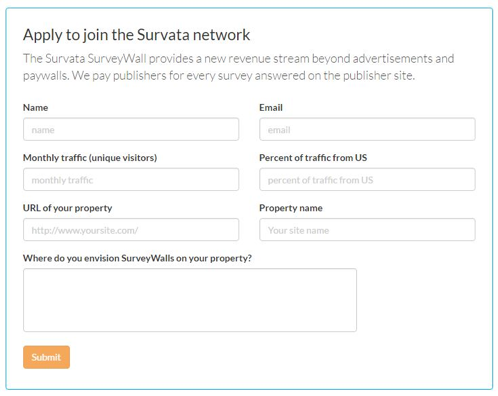Click the 'URL of your property' label
Screen dimensions: 498x396
pyautogui.click(x=67, y=208)
